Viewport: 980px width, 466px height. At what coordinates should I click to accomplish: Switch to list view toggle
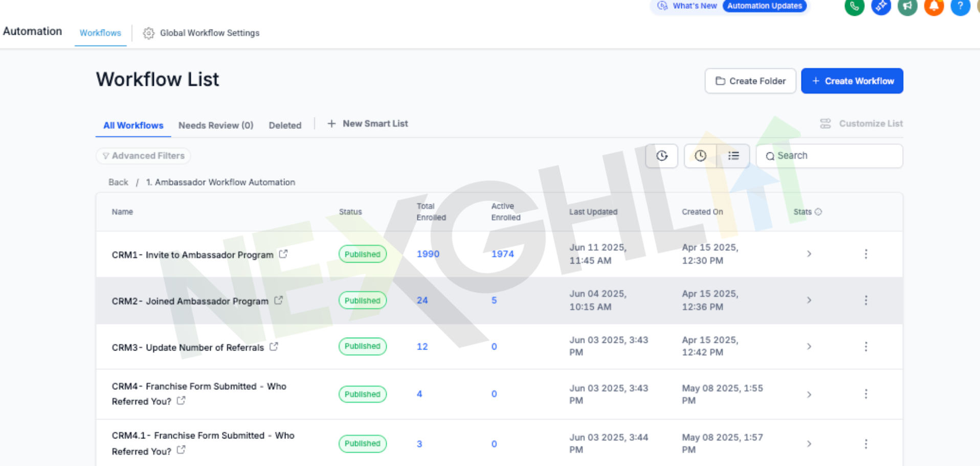click(733, 156)
